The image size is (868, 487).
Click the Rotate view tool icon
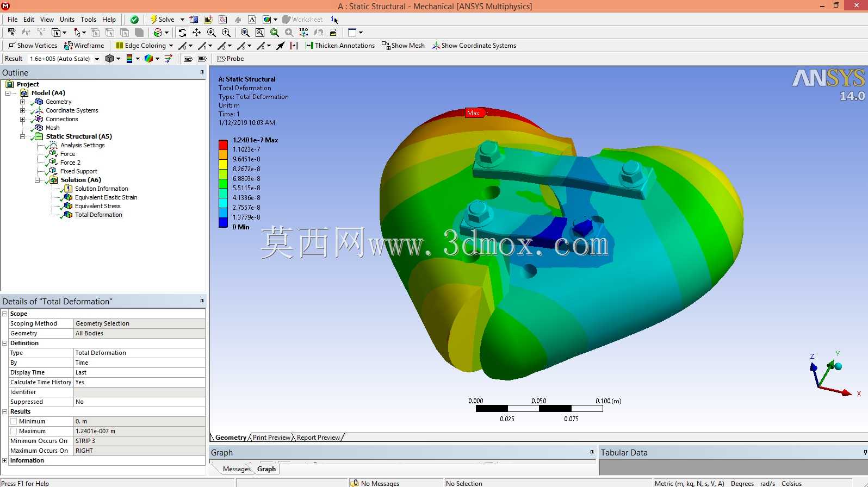[x=182, y=33]
